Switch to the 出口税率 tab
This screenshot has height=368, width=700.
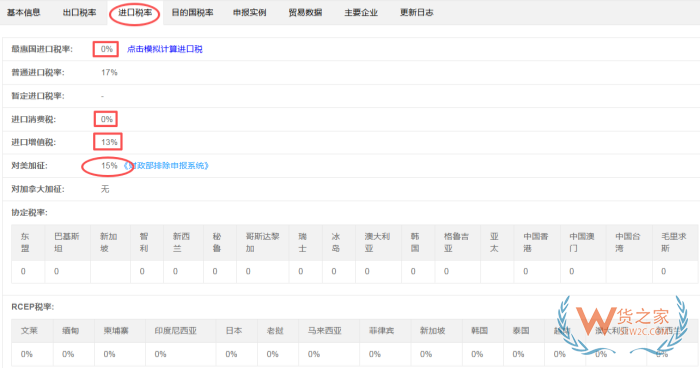79,13
